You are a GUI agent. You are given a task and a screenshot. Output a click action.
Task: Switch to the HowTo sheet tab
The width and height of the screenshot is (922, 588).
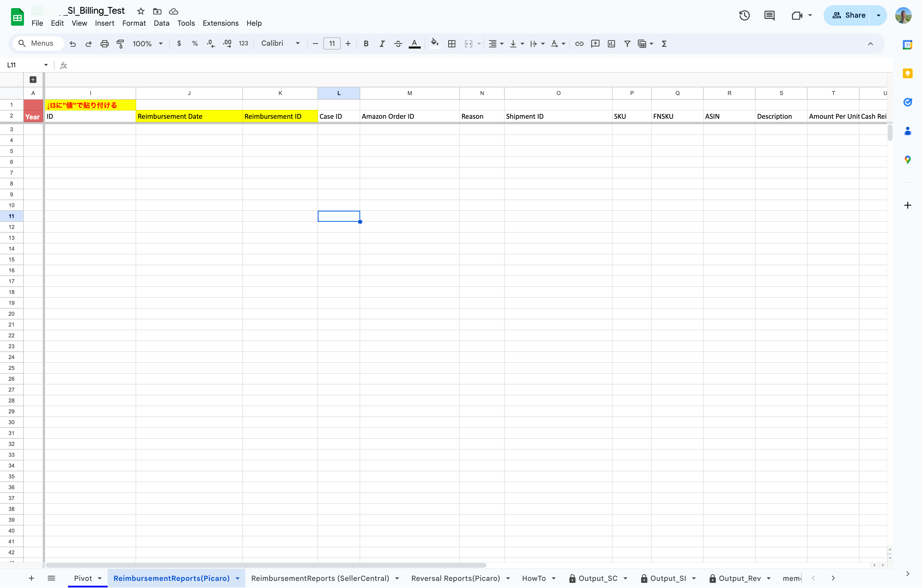(534, 578)
